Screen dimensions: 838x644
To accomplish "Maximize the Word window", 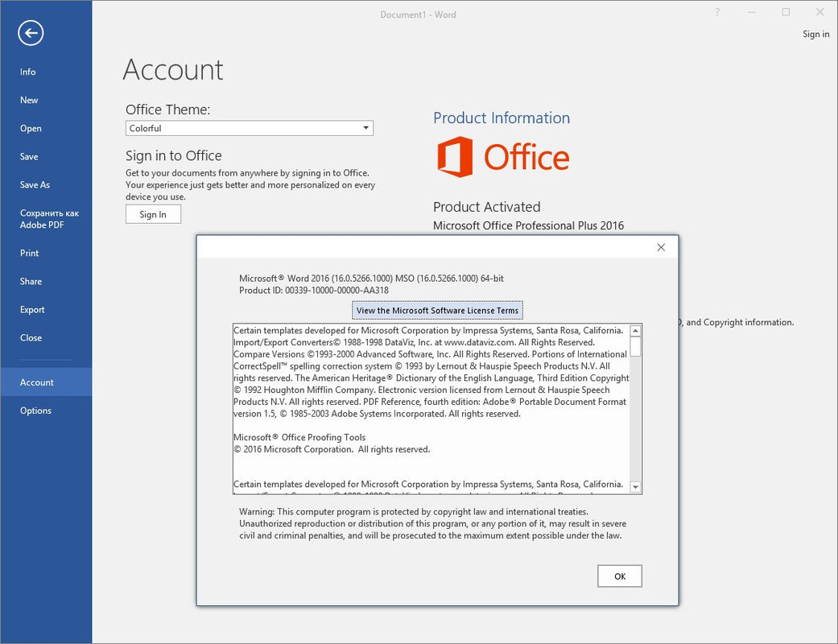I will click(786, 12).
